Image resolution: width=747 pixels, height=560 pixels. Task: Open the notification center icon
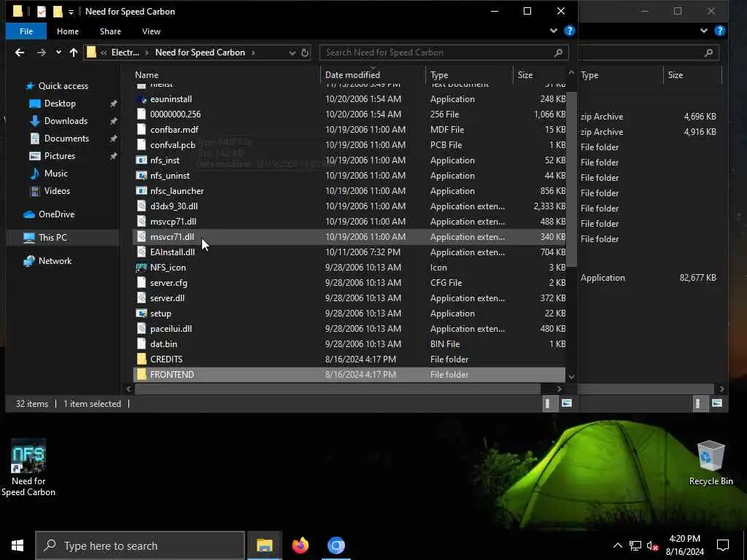[723, 545]
